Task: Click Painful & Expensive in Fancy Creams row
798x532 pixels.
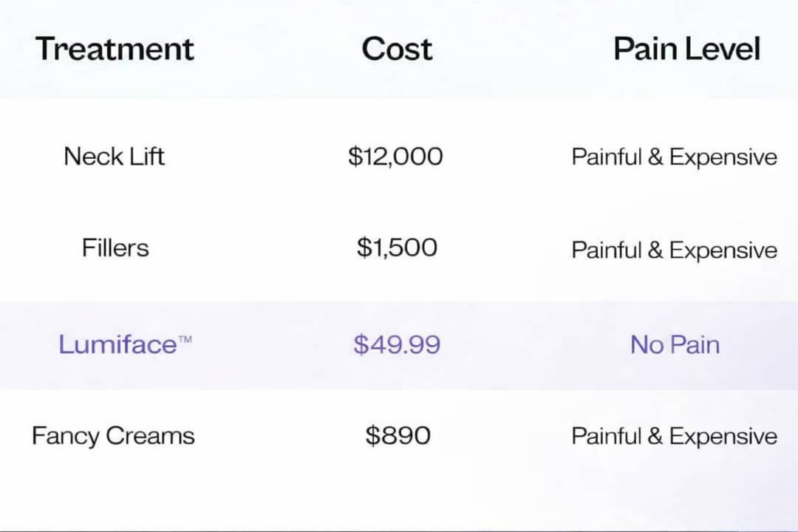Action: [x=674, y=437]
